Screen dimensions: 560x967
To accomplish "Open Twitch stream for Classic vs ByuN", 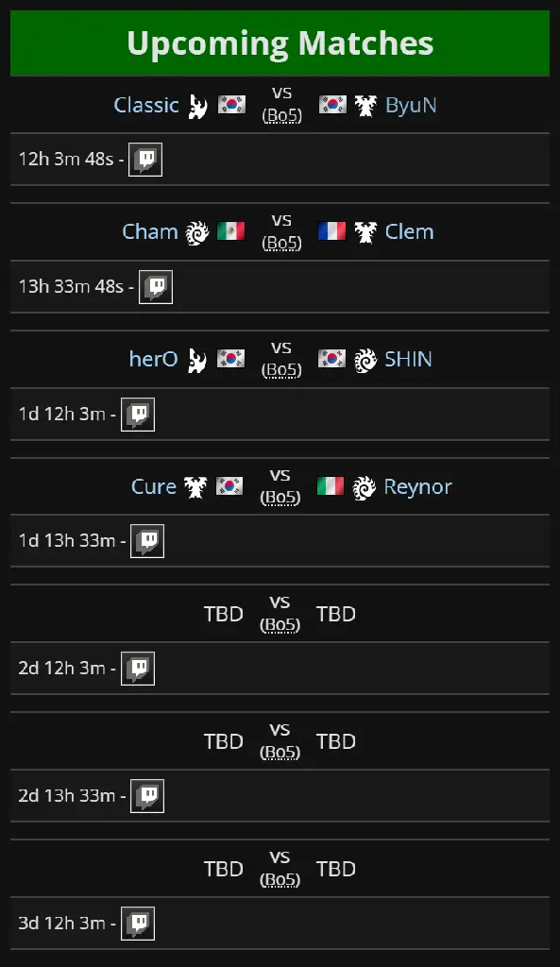I will click(145, 159).
